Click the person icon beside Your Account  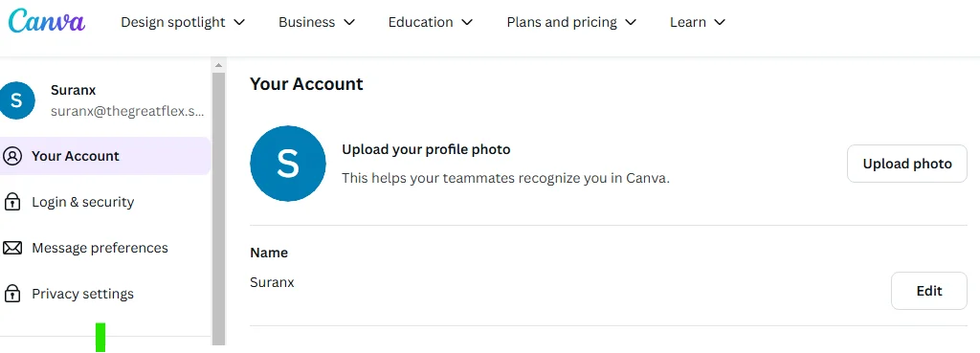point(11,156)
